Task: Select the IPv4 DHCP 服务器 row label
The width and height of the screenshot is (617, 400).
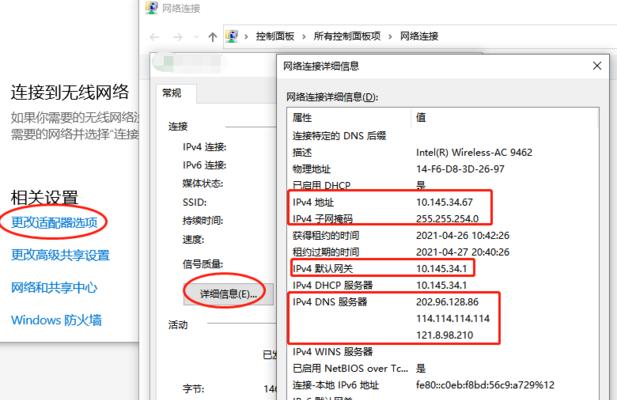Action: 333,285
